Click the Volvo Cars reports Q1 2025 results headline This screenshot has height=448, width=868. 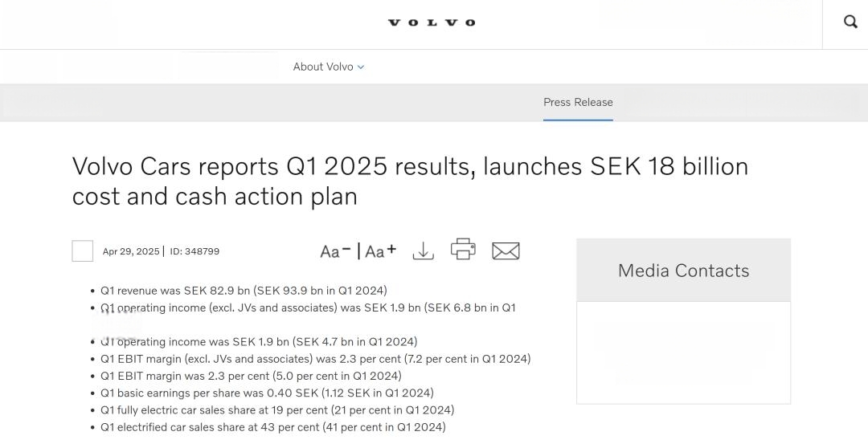410,181
